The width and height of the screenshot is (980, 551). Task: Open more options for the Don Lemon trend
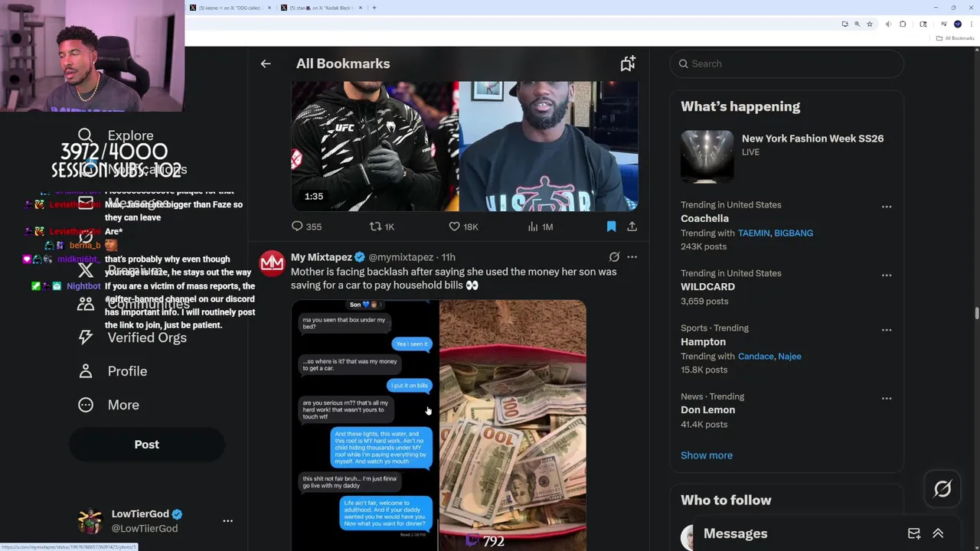(886, 398)
